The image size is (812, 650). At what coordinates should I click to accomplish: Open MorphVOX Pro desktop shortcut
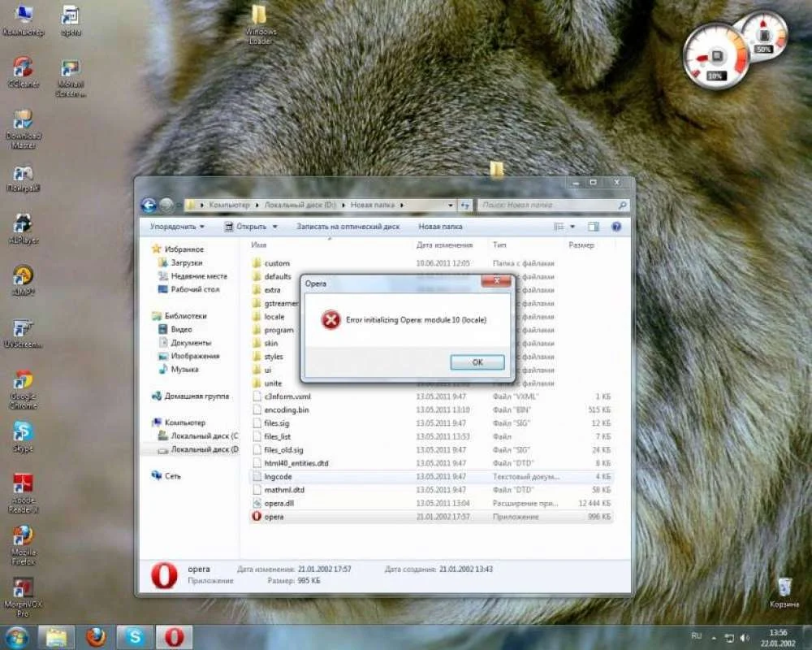click(x=24, y=598)
